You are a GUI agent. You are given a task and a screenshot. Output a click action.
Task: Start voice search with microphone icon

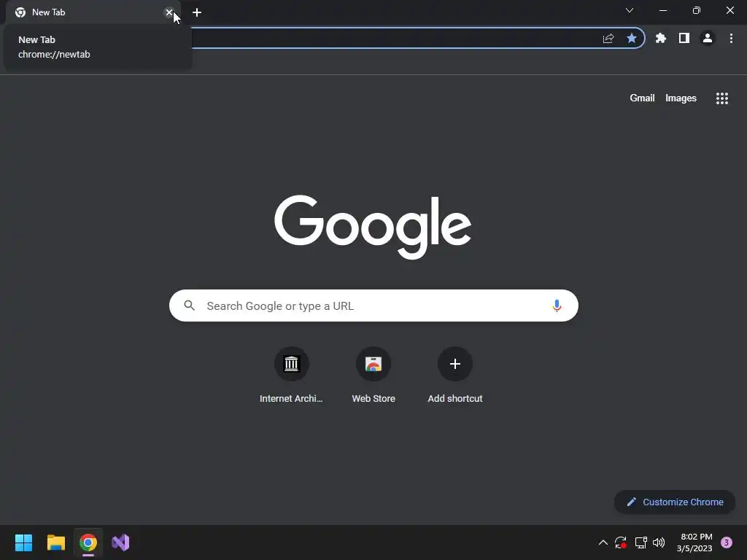[x=557, y=306]
